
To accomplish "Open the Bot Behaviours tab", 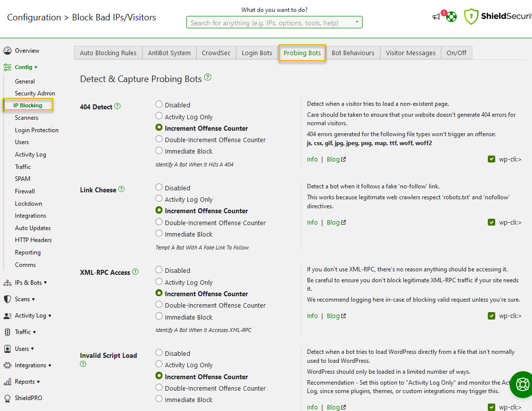I will [353, 52].
